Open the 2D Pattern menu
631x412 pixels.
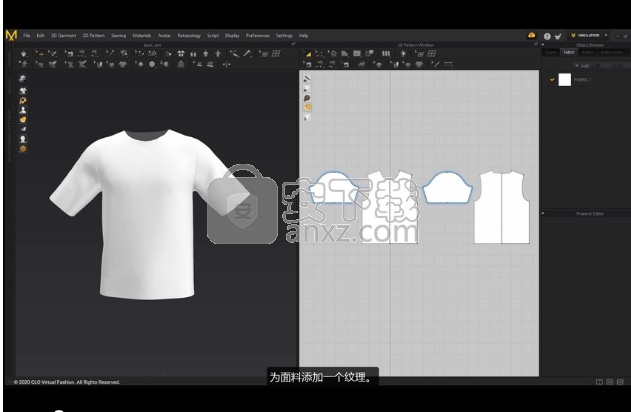94,35
